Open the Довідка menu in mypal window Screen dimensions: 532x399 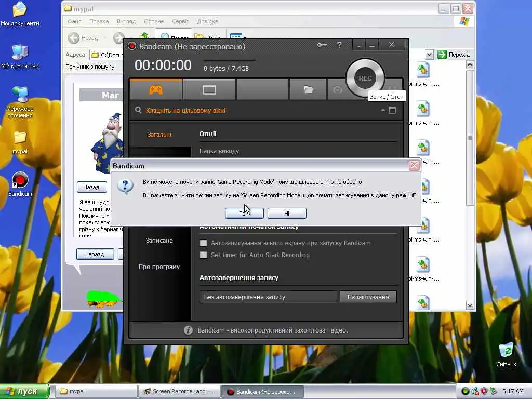208,21
